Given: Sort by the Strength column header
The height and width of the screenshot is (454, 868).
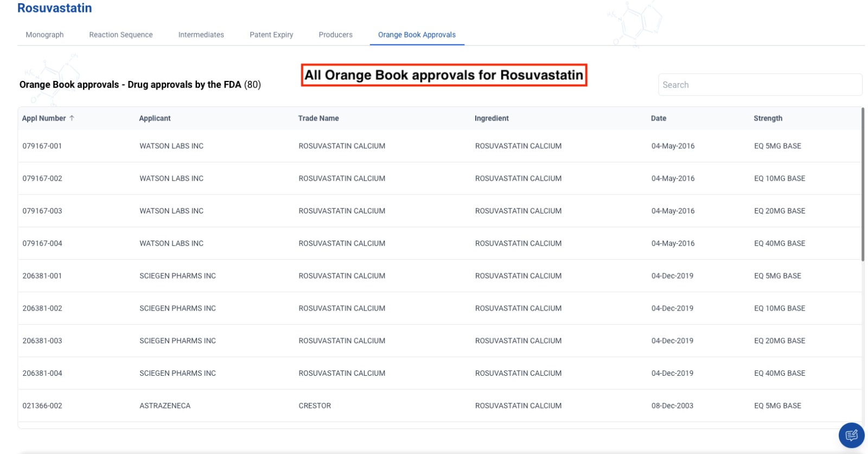Looking at the screenshot, I should [768, 118].
